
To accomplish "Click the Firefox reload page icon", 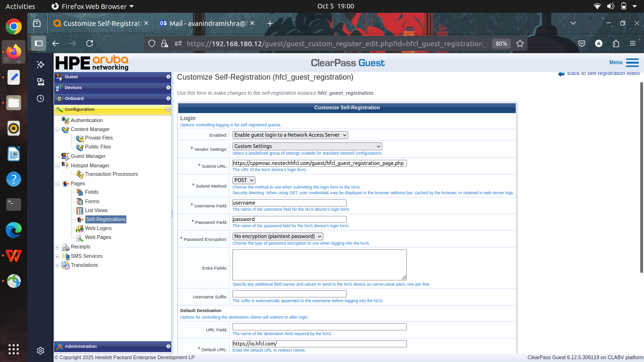I will (x=90, y=43).
